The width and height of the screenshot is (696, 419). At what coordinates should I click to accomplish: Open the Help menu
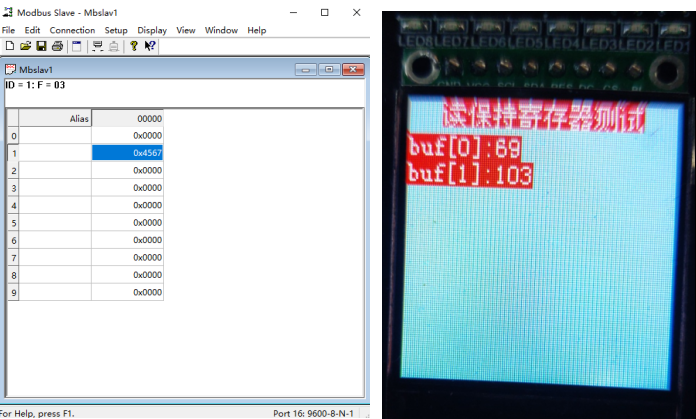click(257, 30)
